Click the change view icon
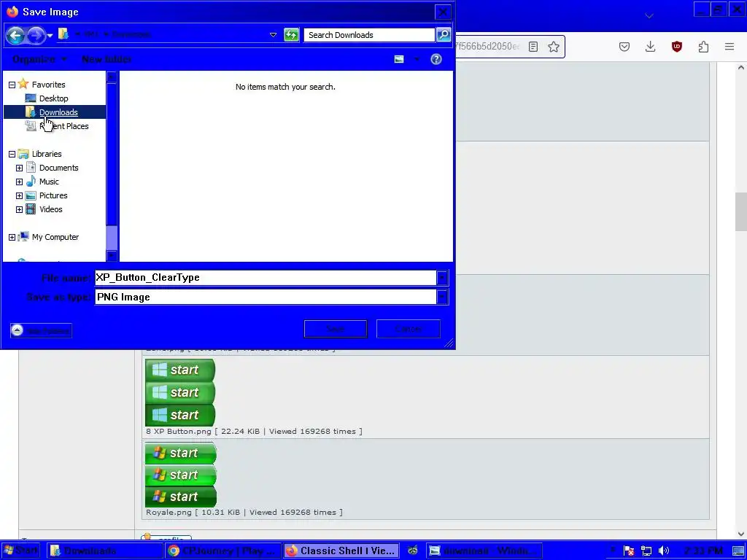 [x=399, y=59]
